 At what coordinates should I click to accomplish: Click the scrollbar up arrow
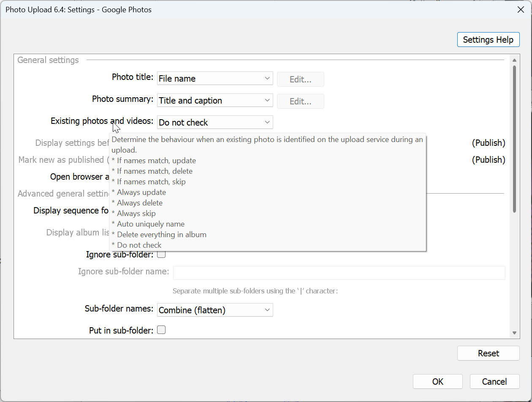(x=514, y=60)
